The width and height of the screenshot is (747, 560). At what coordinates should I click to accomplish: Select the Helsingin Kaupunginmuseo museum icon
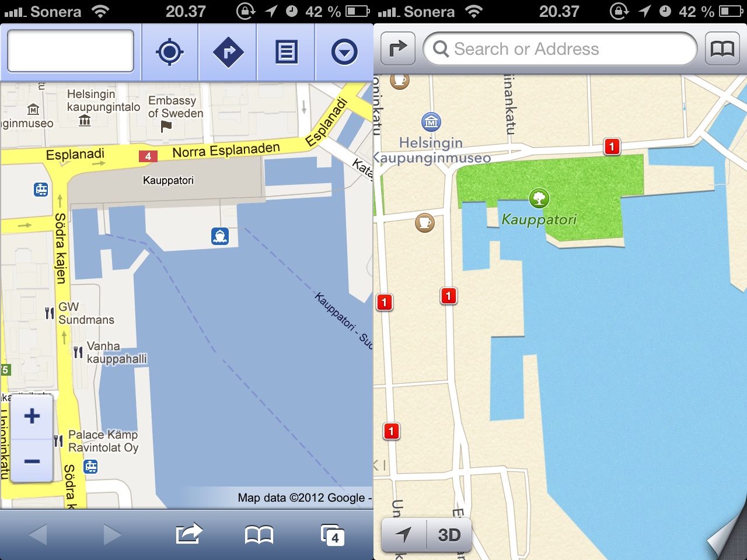(431, 122)
